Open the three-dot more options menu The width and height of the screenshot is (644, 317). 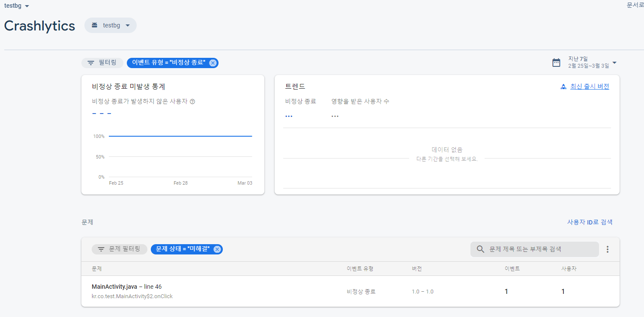(x=607, y=249)
